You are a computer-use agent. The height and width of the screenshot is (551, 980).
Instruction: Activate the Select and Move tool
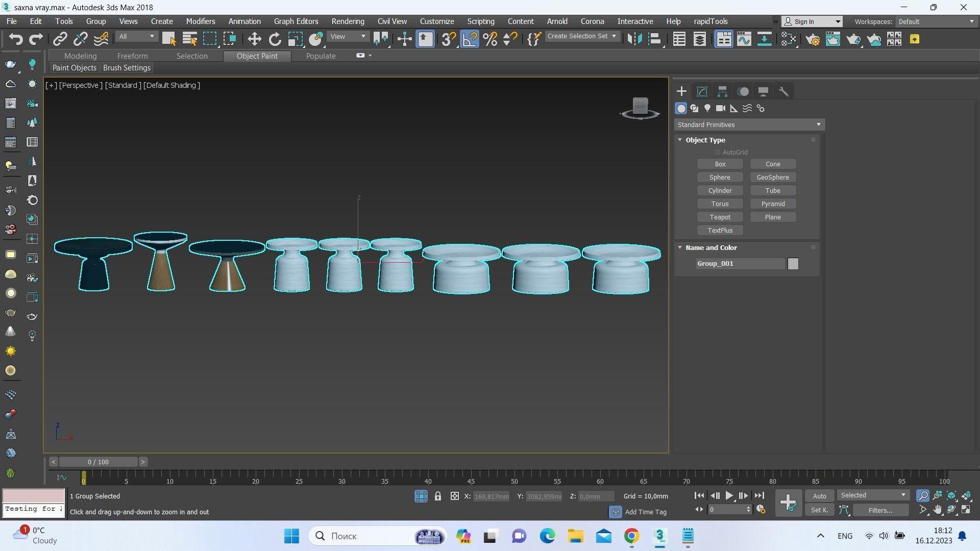pyautogui.click(x=254, y=39)
